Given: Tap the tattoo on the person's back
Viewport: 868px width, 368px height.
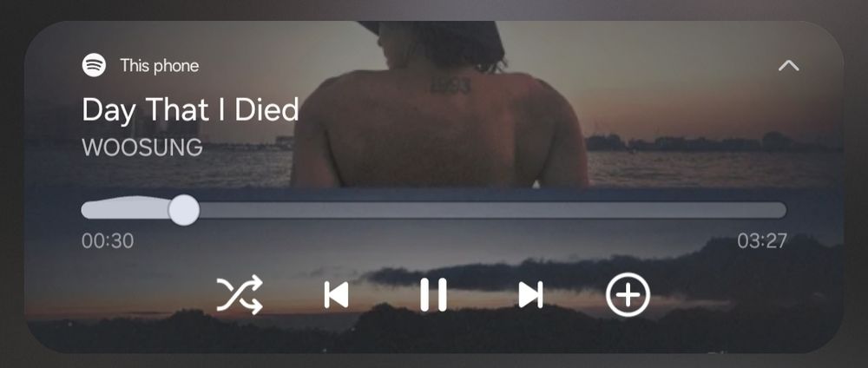Looking at the screenshot, I should pos(451,86).
